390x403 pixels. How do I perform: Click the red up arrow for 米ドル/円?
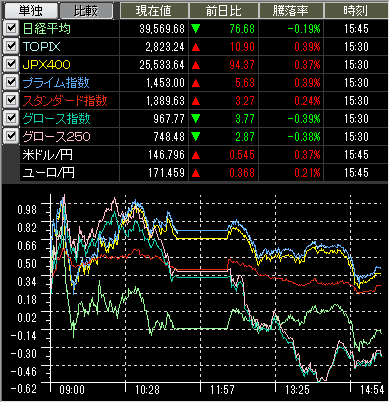point(196,155)
